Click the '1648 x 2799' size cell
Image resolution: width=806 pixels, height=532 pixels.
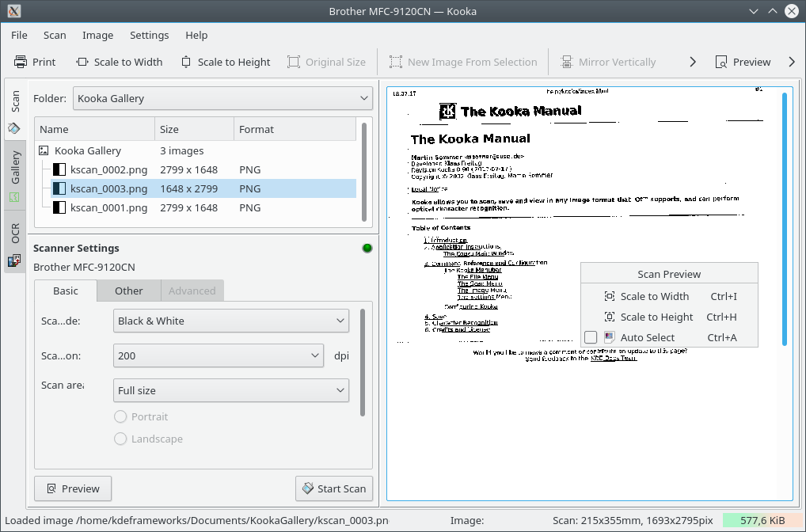[188, 188]
